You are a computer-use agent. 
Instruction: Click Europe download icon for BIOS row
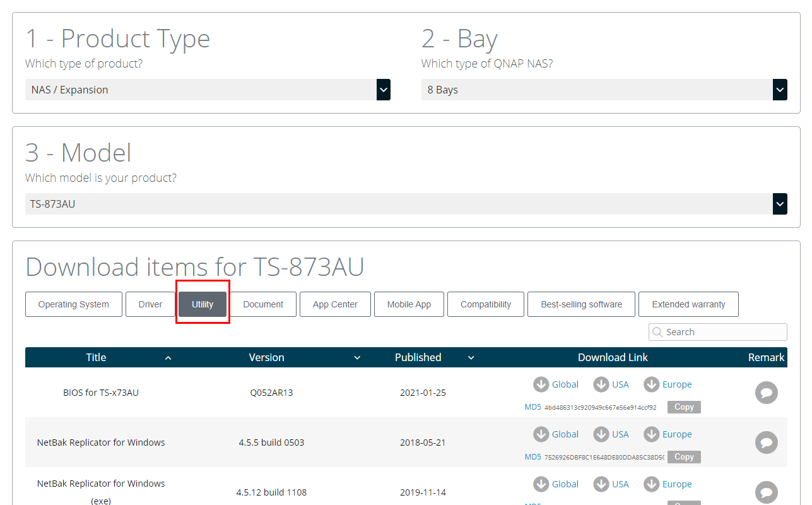click(x=652, y=384)
